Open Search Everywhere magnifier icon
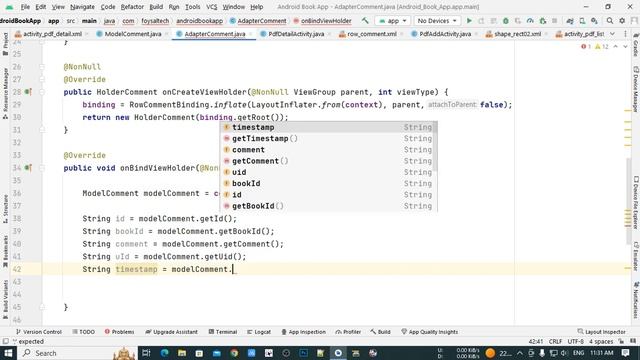The height and width of the screenshot is (360, 640). pyautogui.click(x=609, y=21)
